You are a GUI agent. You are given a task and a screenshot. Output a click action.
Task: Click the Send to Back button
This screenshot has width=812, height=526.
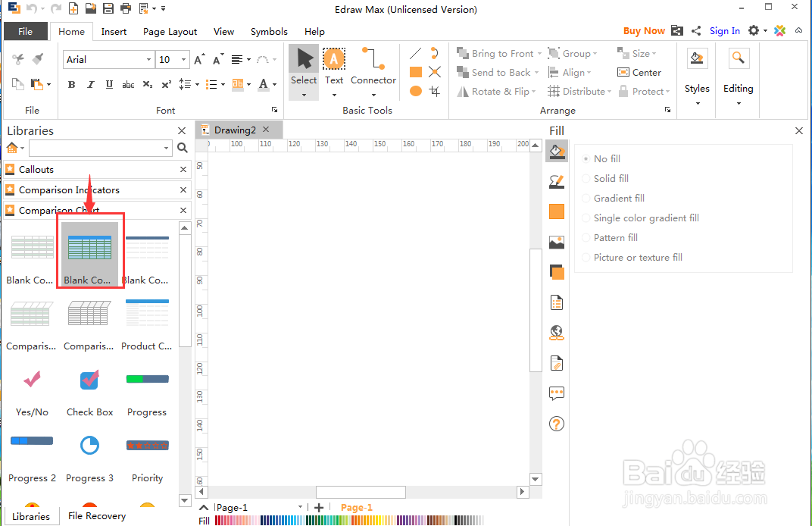point(494,73)
